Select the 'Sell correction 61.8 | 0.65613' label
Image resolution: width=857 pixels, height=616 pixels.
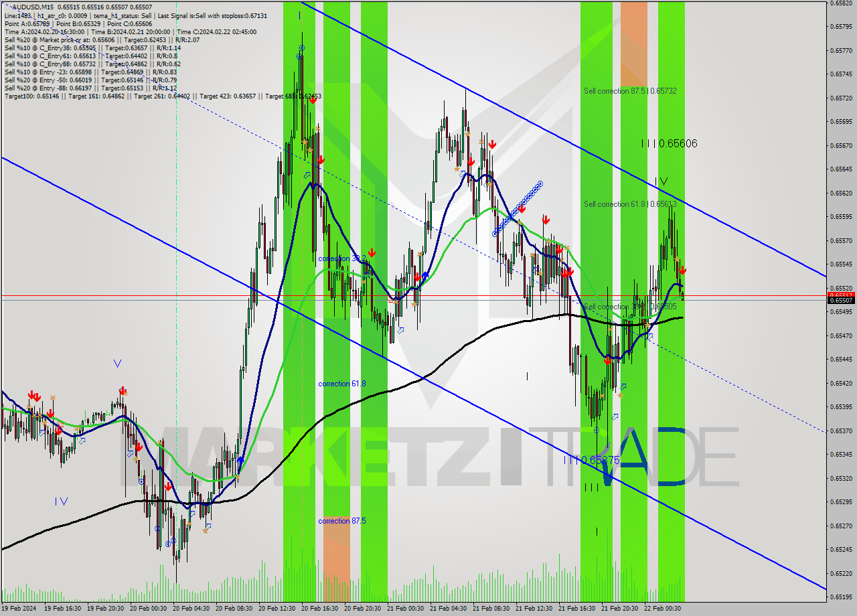pyautogui.click(x=630, y=204)
